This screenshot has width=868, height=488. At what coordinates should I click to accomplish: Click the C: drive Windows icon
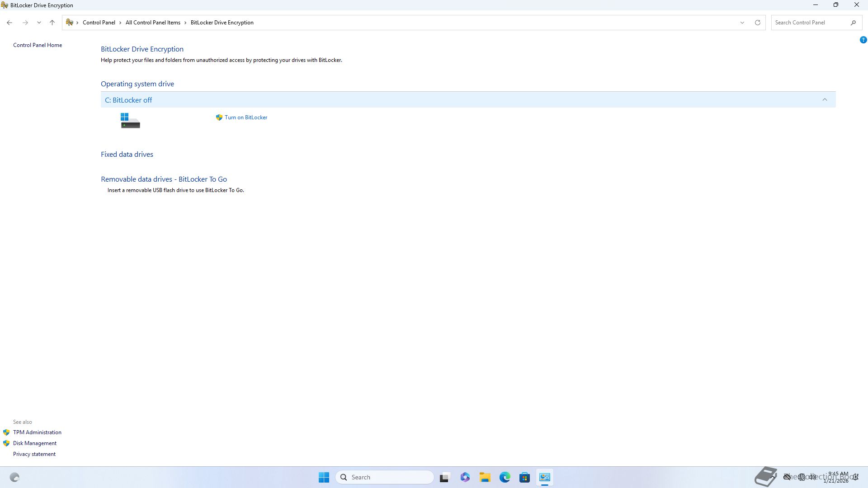click(130, 121)
